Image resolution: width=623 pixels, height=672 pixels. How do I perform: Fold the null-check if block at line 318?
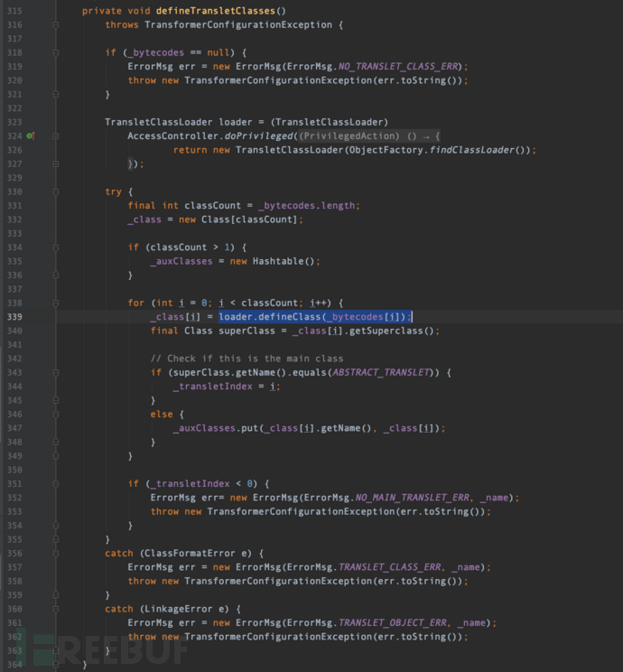point(55,52)
